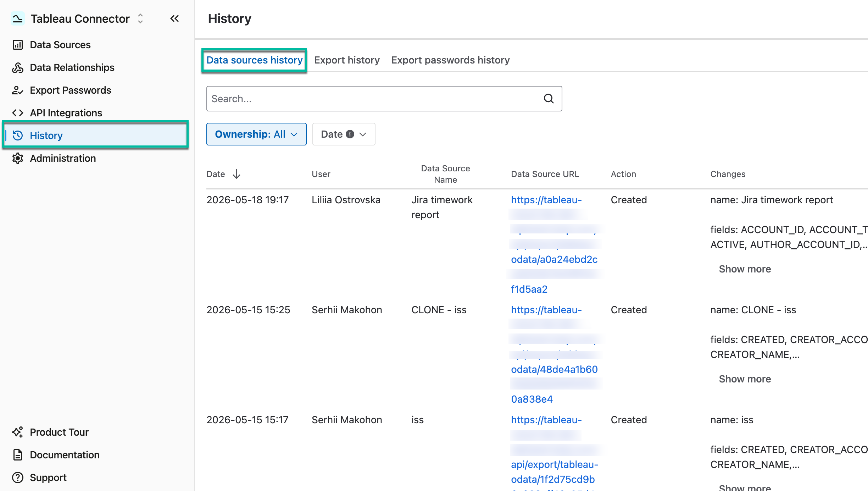The height and width of the screenshot is (491, 868).
Task: Collapse the sidebar with double-chevron icon
Action: (x=174, y=18)
